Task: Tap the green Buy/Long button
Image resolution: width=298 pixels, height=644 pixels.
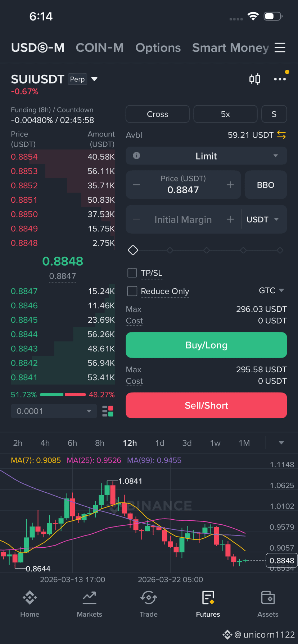Action: tap(206, 345)
